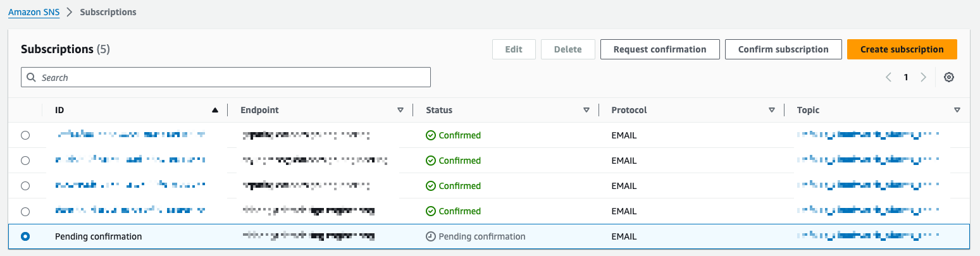980x256 pixels.
Task: Go to next page arrow
Action: click(923, 77)
